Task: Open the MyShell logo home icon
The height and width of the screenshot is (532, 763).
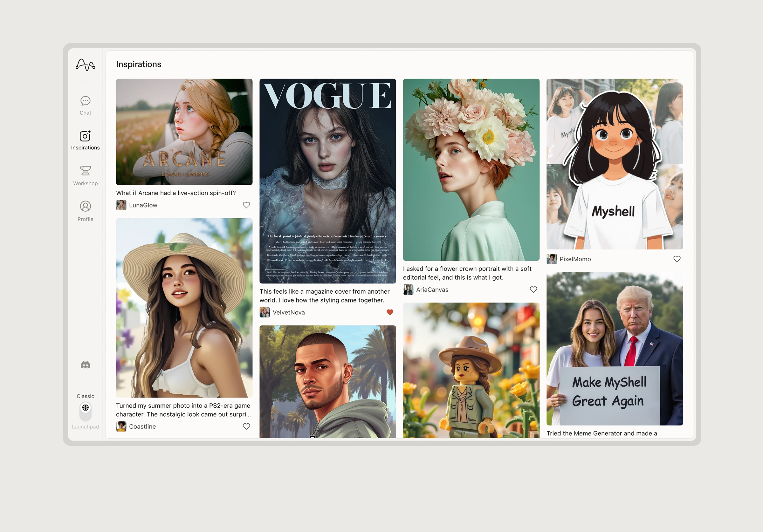Action: (x=86, y=65)
